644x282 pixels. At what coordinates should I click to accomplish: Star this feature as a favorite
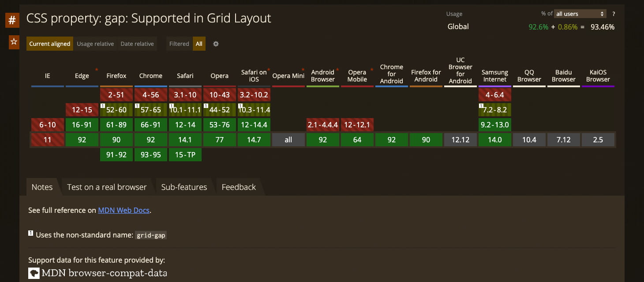coord(14,42)
